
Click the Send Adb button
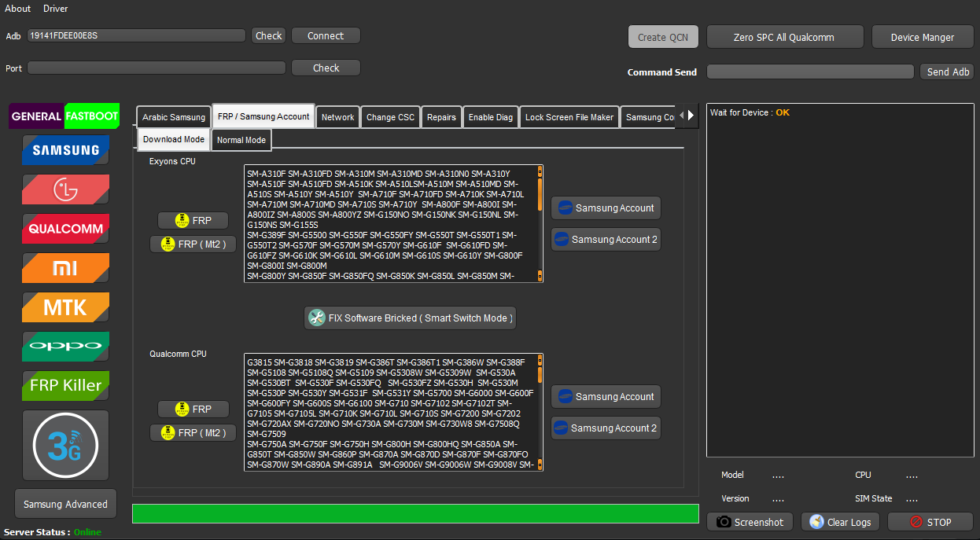coord(948,72)
